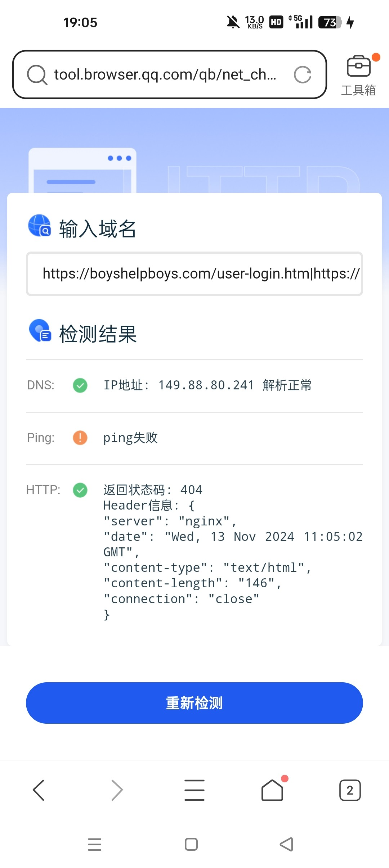Open the tab switcher showing 2 tabs
This screenshot has height=868, width=389.
click(x=350, y=790)
